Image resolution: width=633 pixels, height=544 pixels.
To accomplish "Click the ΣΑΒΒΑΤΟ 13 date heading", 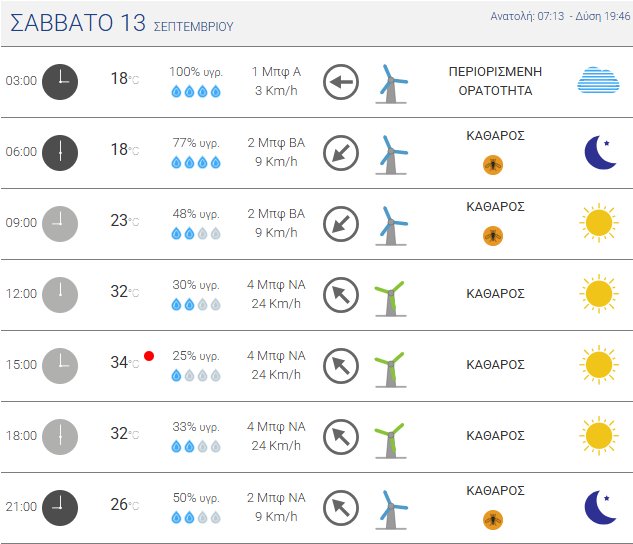I will (x=78, y=23).
